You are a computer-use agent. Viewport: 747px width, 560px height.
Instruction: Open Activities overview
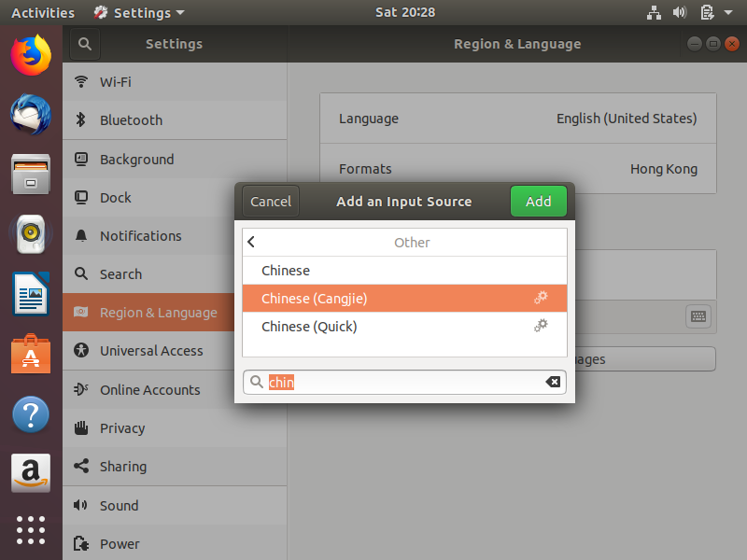coord(43,13)
